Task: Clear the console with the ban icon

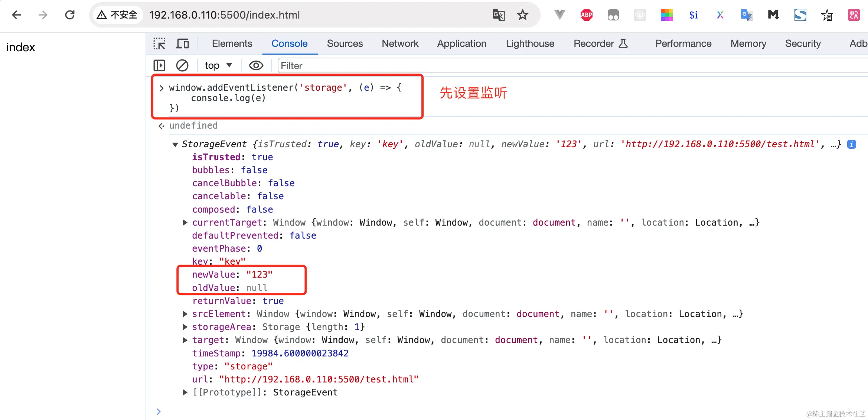Action: point(182,66)
